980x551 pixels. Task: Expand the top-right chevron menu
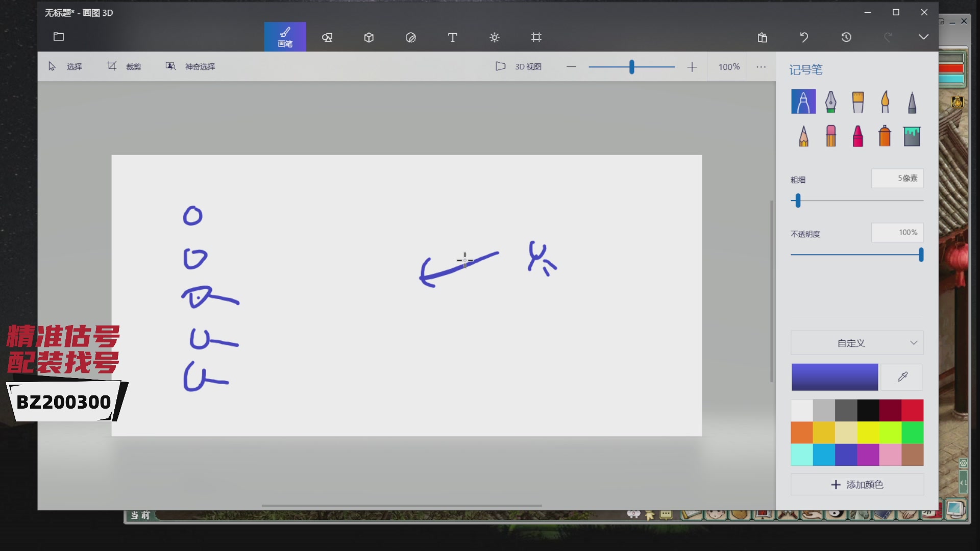923,37
